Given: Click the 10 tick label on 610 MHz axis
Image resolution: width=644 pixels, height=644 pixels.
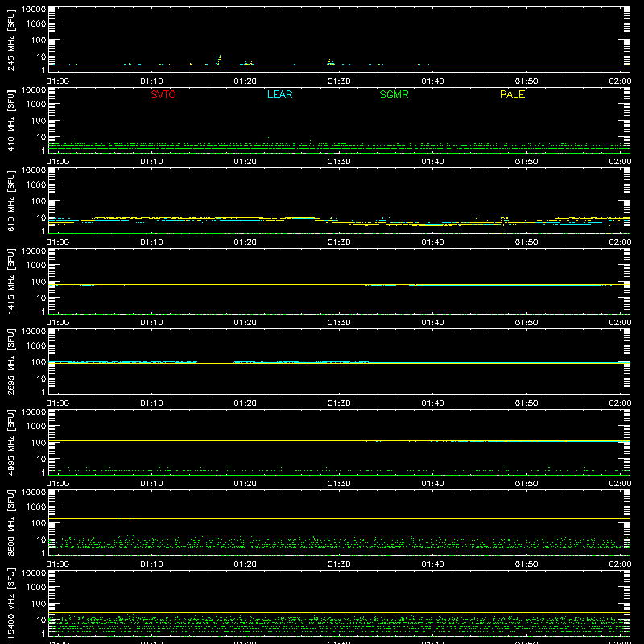Looking at the screenshot, I should (41, 217).
